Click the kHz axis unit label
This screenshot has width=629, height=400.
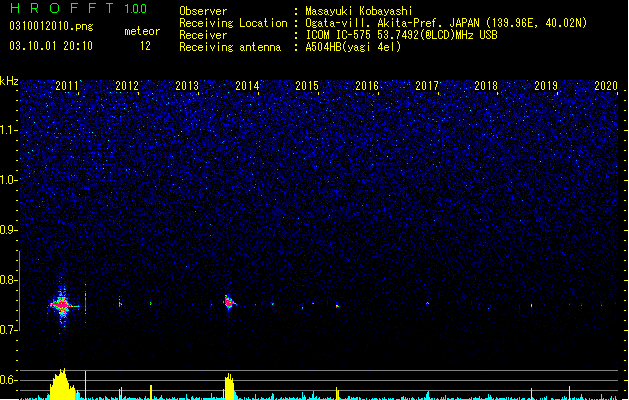(x=9, y=81)
